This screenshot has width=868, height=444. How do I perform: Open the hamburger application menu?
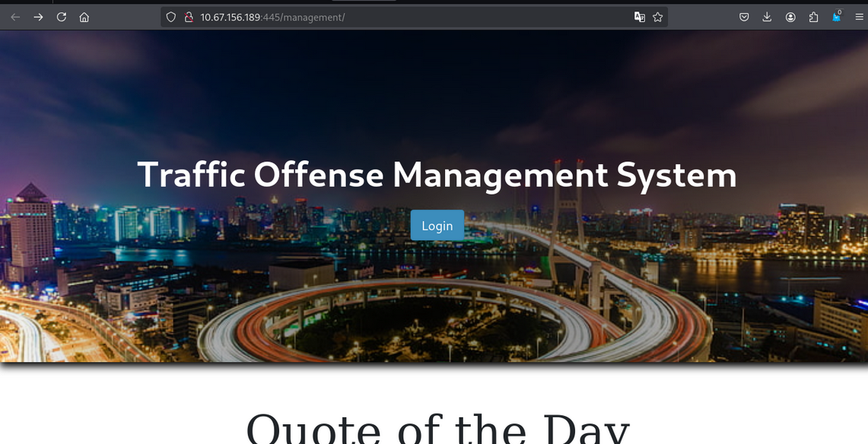tap(859, 17)
